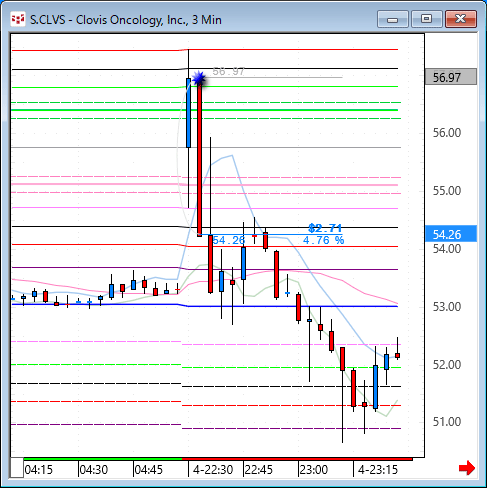Click the 04:45 time axis label
This screenshot has height=488, width=487.
tap(149, 470)
